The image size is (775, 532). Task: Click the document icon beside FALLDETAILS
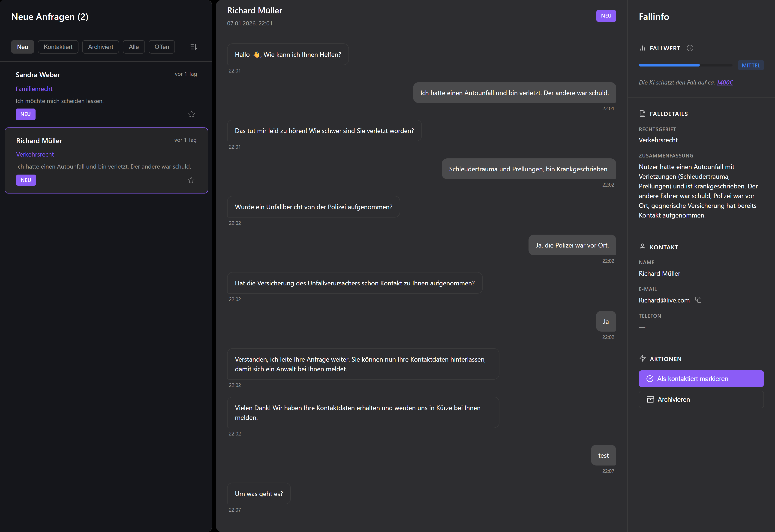(643, 113)
